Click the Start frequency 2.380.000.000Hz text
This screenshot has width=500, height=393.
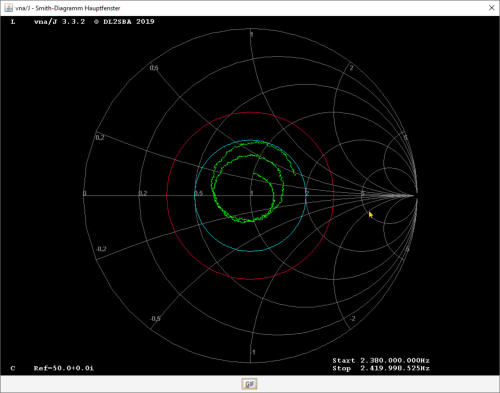tap(381, 360)
